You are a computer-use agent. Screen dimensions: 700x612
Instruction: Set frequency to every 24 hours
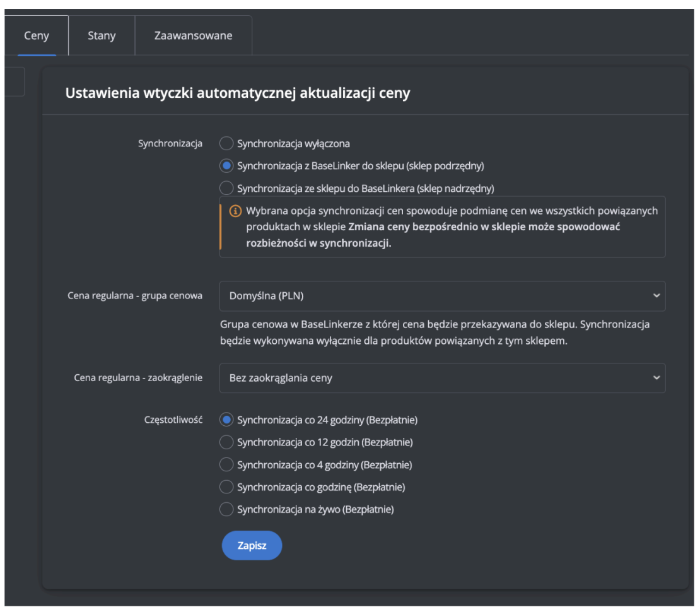pos(226,420)
